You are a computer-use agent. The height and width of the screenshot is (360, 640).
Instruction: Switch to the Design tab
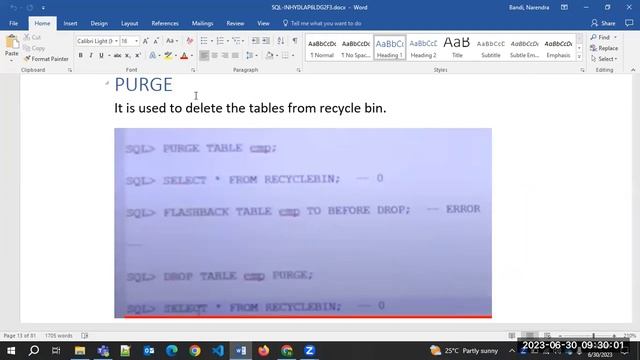point(99,23)
